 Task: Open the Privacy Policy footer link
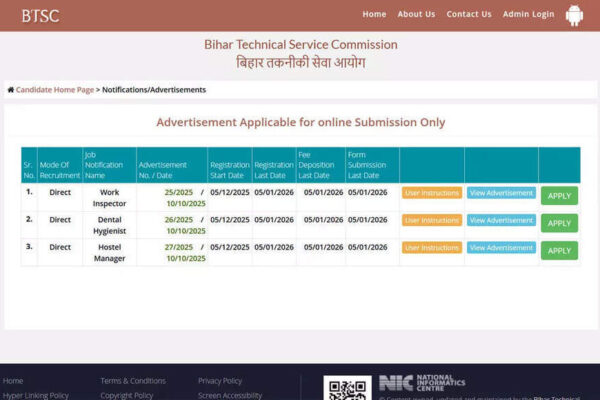(220, 381)
